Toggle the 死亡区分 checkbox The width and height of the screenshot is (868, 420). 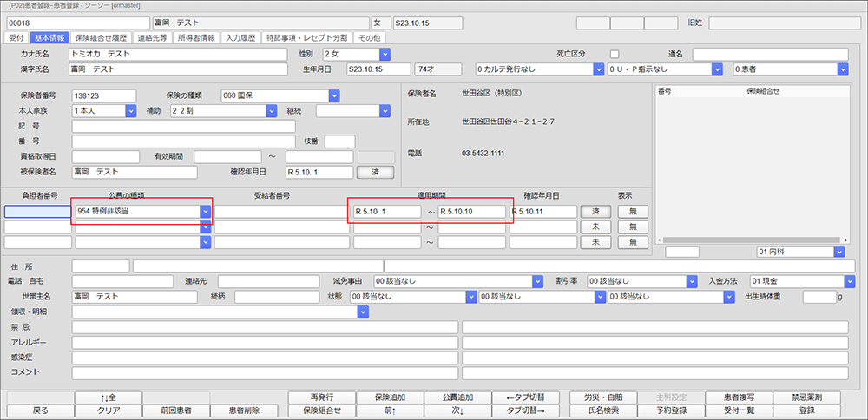615,54
